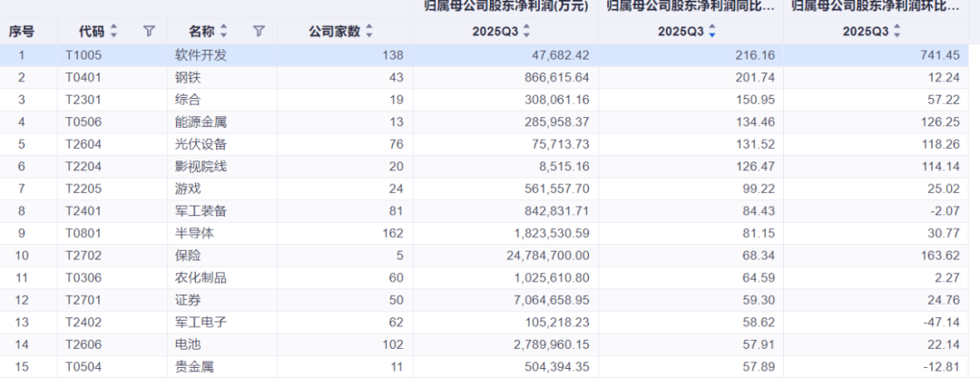The width and height of the screenshot is (980, 378).
Task: Select the 综合 industry name
Action: click(x=188, y=100)
